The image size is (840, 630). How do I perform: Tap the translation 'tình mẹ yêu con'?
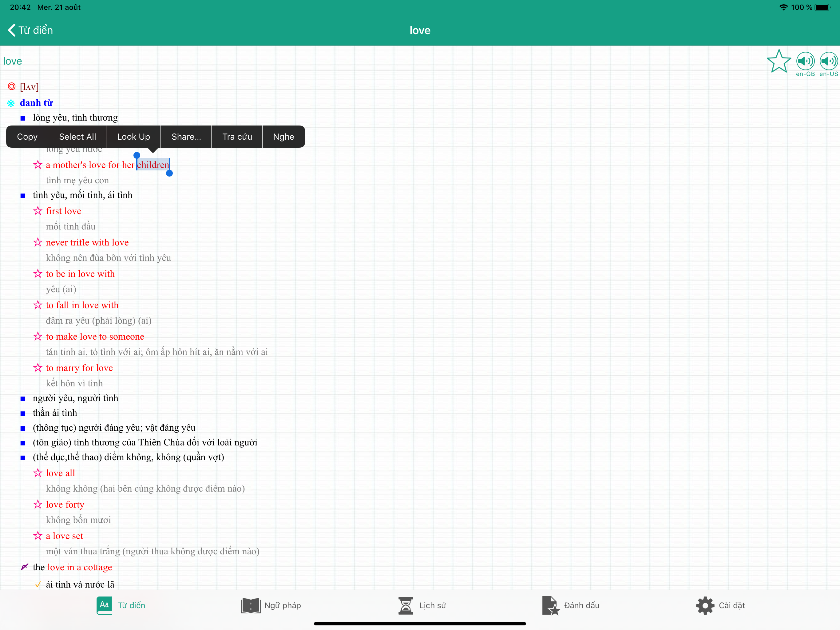pos(77,180)
